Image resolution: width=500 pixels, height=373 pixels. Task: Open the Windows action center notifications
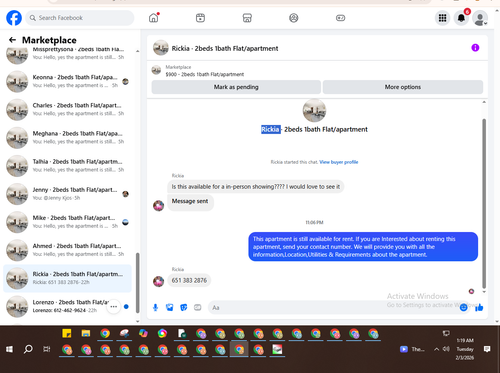coord(487,349)
